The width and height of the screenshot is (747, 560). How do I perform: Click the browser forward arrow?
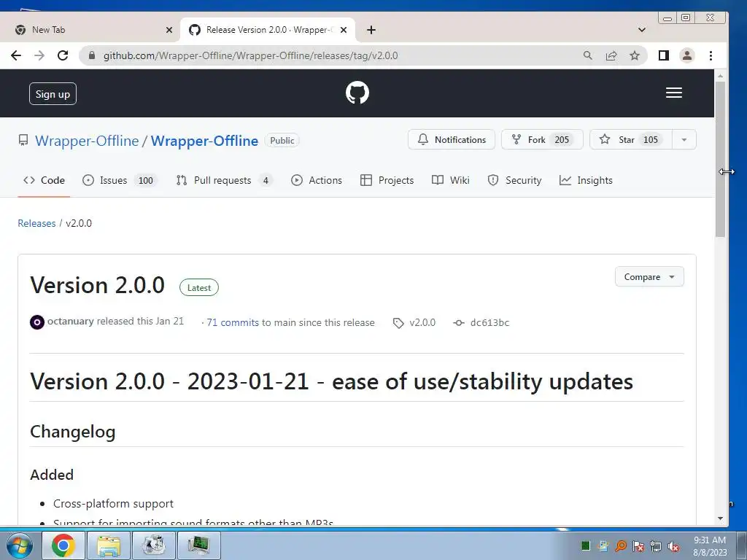pyautogui.click(x=39, y=55)
